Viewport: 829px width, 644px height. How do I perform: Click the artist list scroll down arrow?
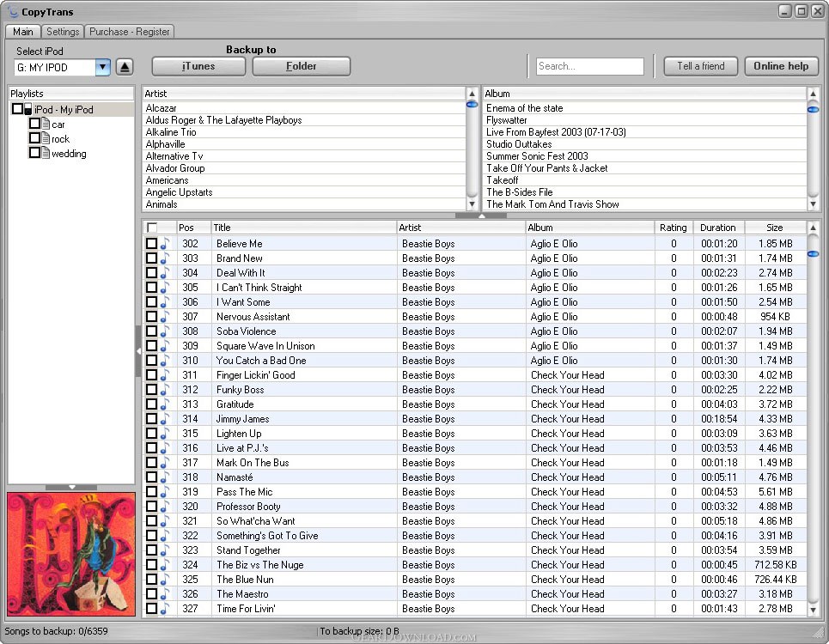[472, 204]
